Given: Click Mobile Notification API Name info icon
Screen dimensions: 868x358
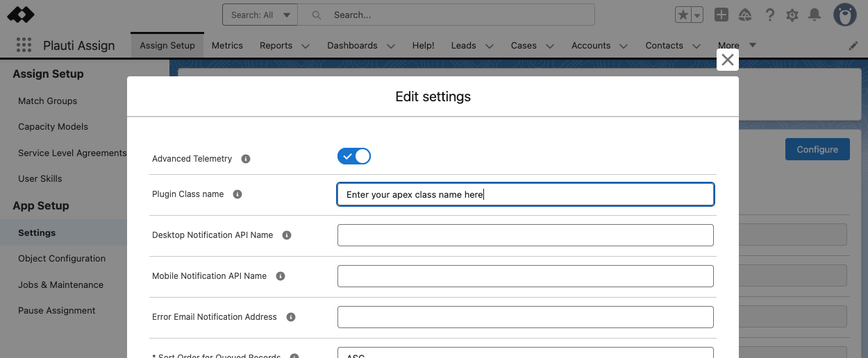Looking at the screenshot, I should [281, 276].
